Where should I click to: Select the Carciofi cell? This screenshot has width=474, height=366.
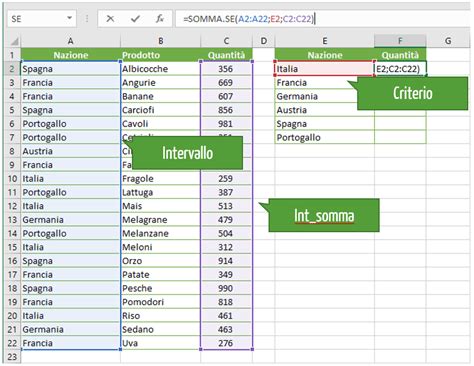coord(160,110)
